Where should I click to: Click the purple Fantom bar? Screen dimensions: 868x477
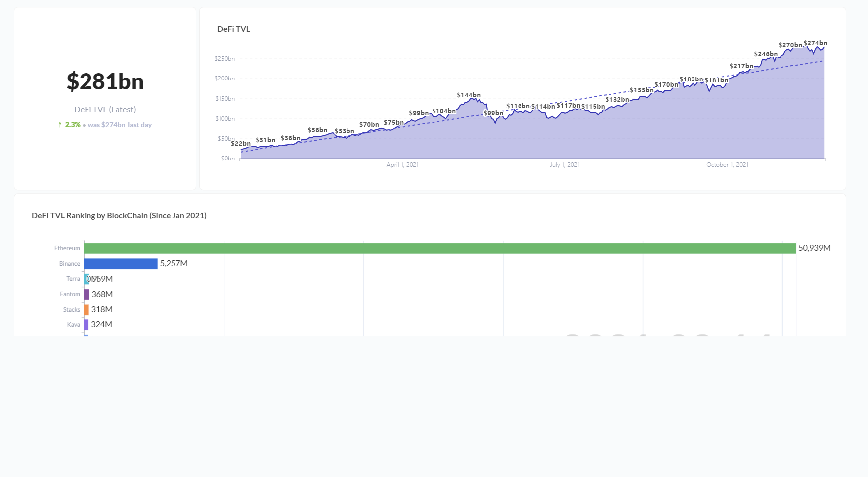pos(87,294)
